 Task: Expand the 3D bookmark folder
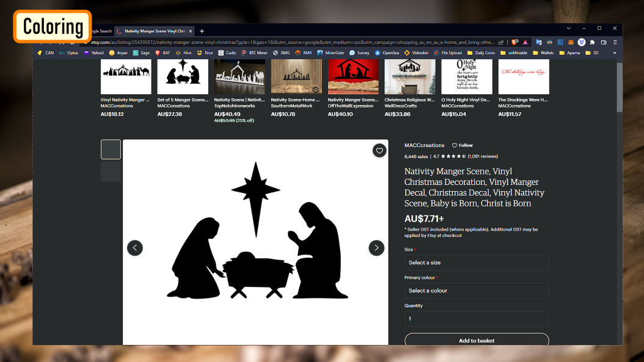click(592, 53)
